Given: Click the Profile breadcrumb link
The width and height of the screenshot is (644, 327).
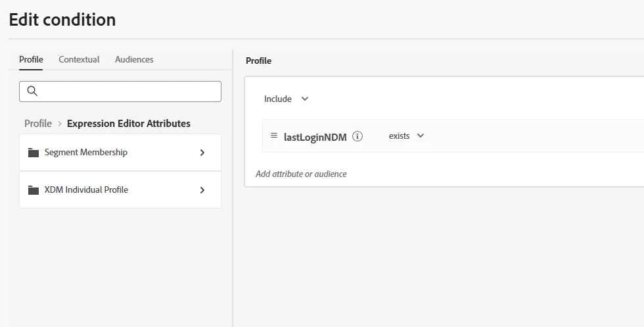Looking at the screenshot, I should pos(38,124).
